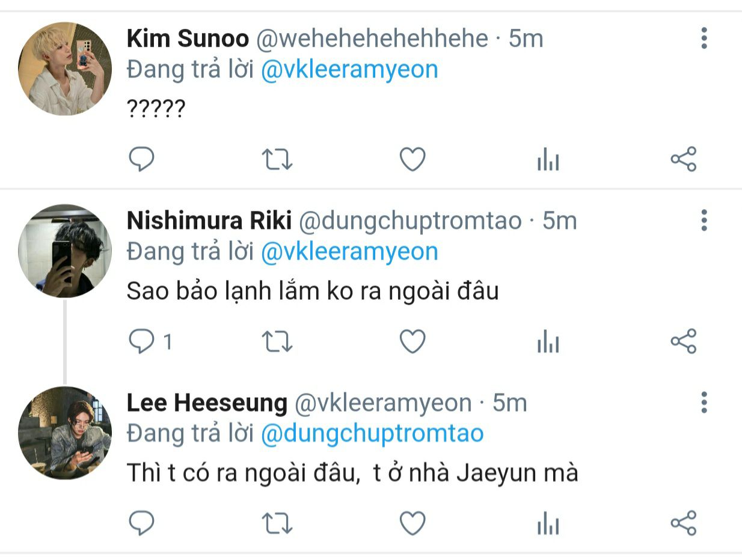Open the @dungchuptromtao mention link
The width and height of the screenshot is (742, 560).
click(372, 433)
